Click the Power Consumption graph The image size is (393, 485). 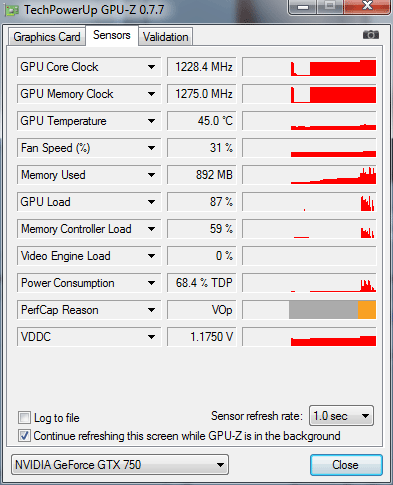coord(309,283)
